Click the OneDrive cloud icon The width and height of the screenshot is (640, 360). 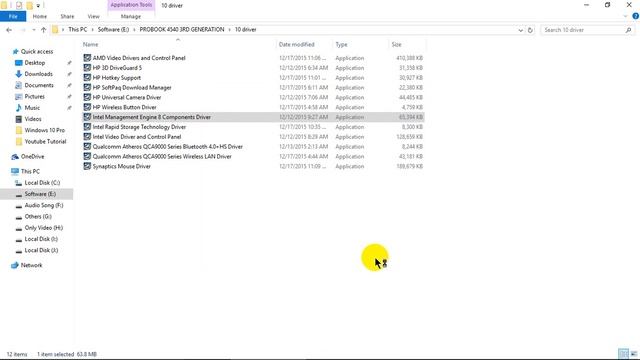[15, 157]
